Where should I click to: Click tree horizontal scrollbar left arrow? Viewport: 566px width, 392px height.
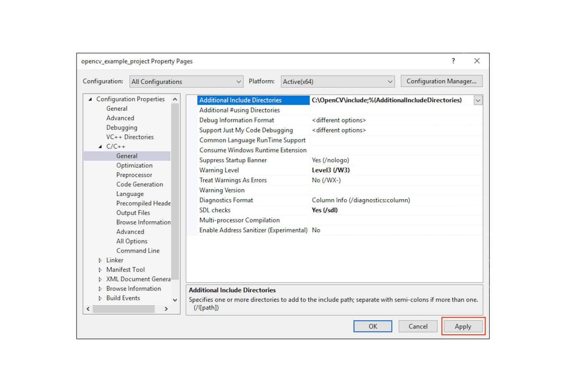pos(88,309)
